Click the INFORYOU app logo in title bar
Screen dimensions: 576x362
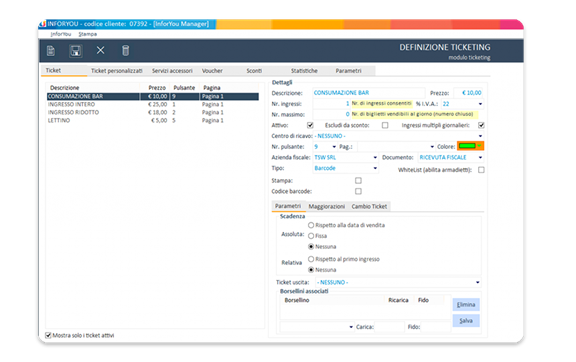43,24
